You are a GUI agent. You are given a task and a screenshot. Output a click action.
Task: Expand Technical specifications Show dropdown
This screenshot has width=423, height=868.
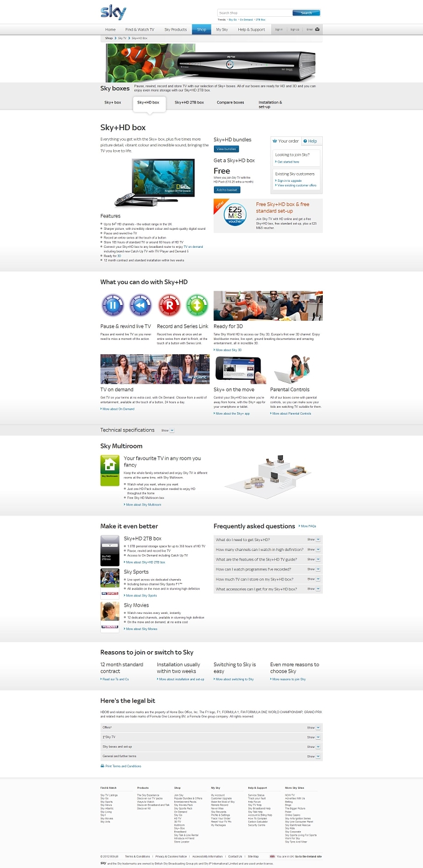click(168, 430)
